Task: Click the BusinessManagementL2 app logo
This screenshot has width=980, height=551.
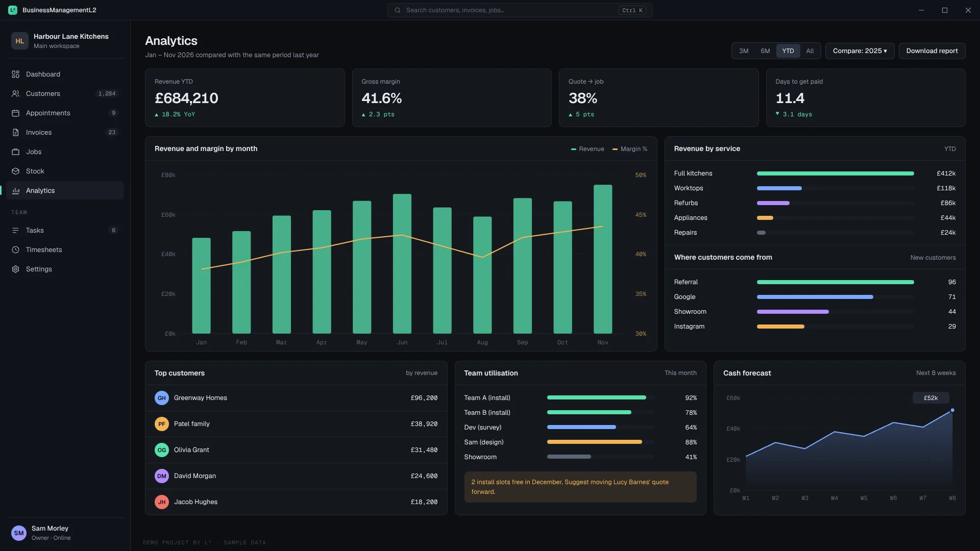Action: click(13, 10)
